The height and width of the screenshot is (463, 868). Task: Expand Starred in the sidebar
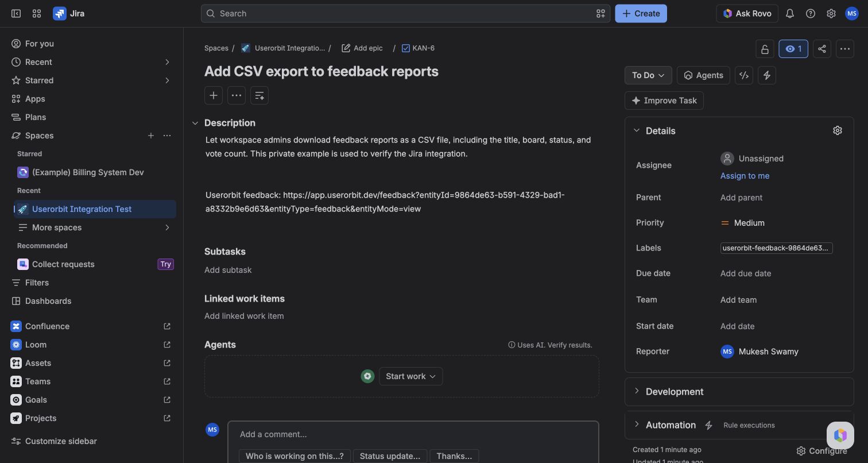pos(167,80)
